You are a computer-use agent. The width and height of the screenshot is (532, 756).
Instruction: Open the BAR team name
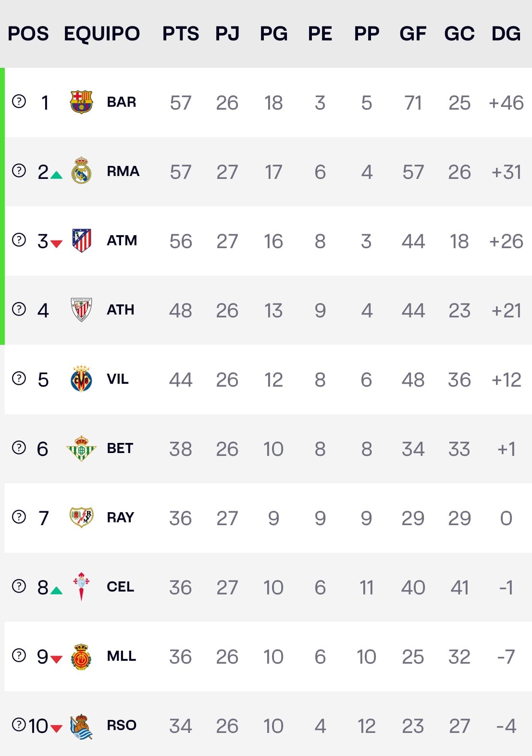click(121, 102)
